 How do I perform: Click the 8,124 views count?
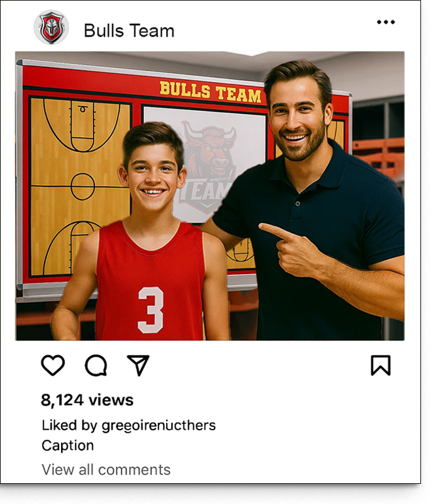(x=87, y=400)
